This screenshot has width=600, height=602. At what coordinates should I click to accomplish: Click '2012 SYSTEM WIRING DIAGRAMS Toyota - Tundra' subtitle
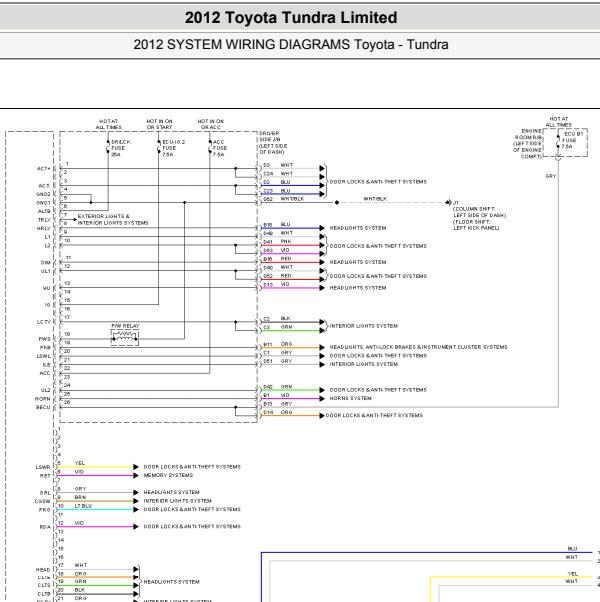click(x=291, y=45)
